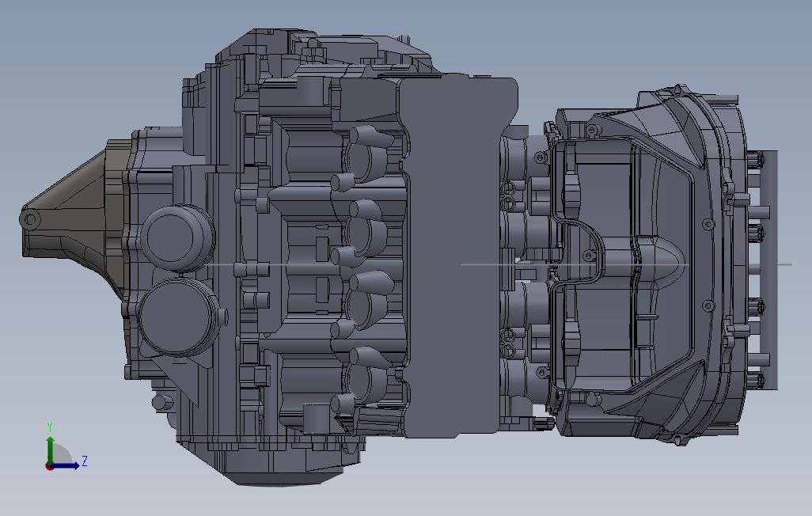Screen dimensions: 812x516
Task: Select the flat rectangular plate at far right end
Action: coord(768,270)
